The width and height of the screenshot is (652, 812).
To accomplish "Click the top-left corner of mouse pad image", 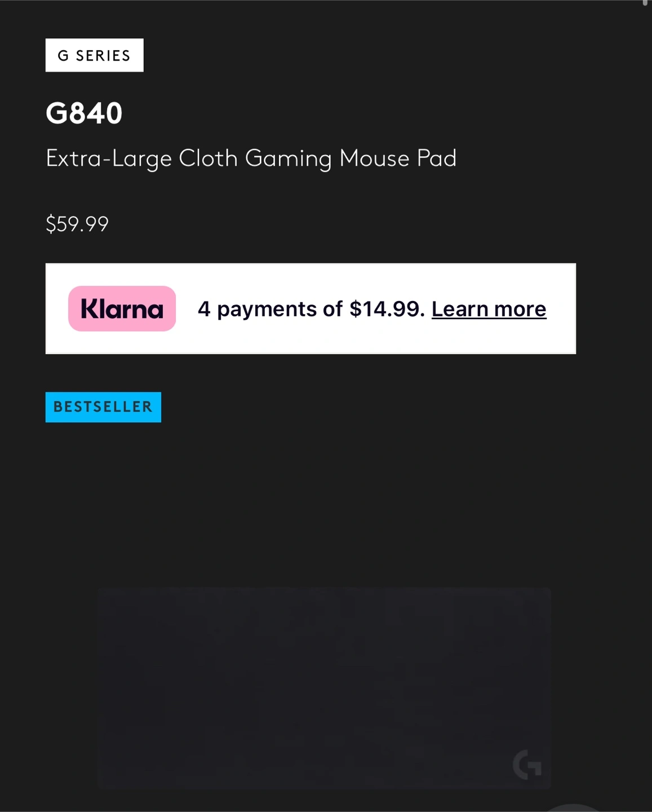I will tap(101, 591).
